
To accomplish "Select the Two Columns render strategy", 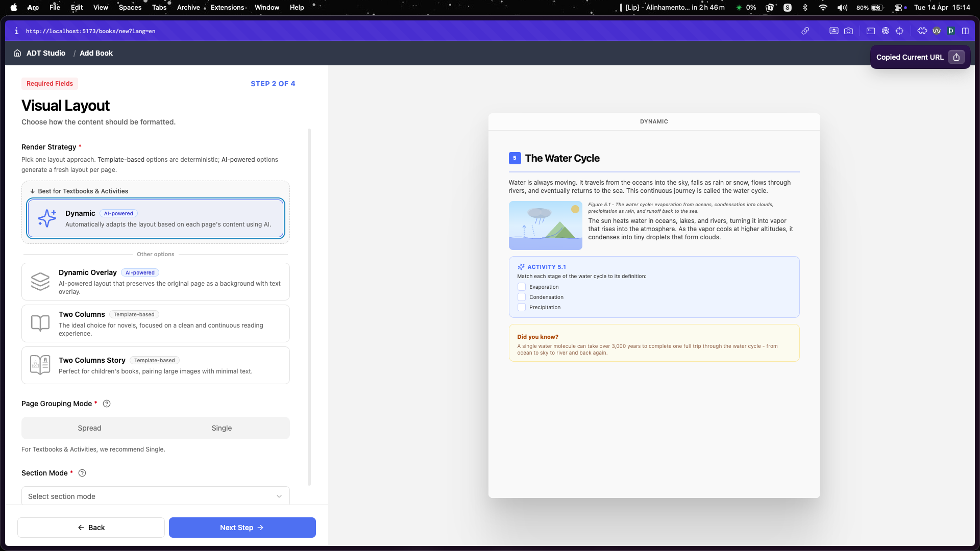I will (x=156, y=323).
